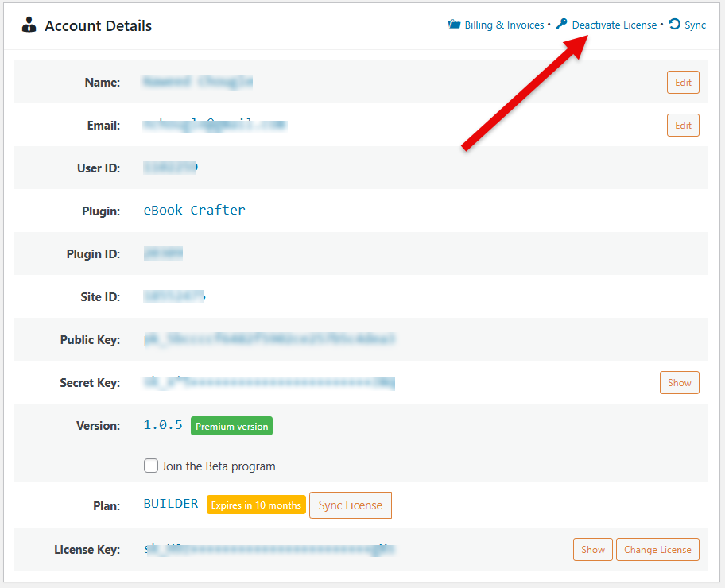Show the hidden Secret Key
The height and width of the screenshot is (588, 725).
(x=679, y=382)
